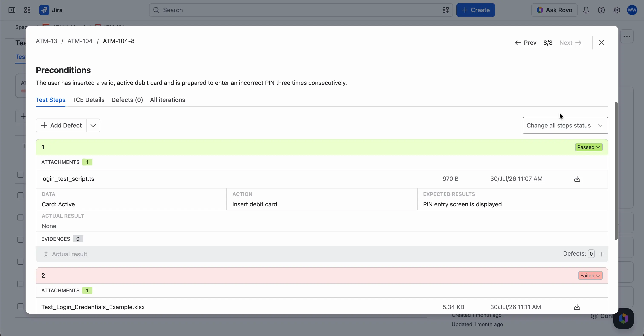Download Test_Login_Credentials_Example.xlsx attachment

pos(577,307)
